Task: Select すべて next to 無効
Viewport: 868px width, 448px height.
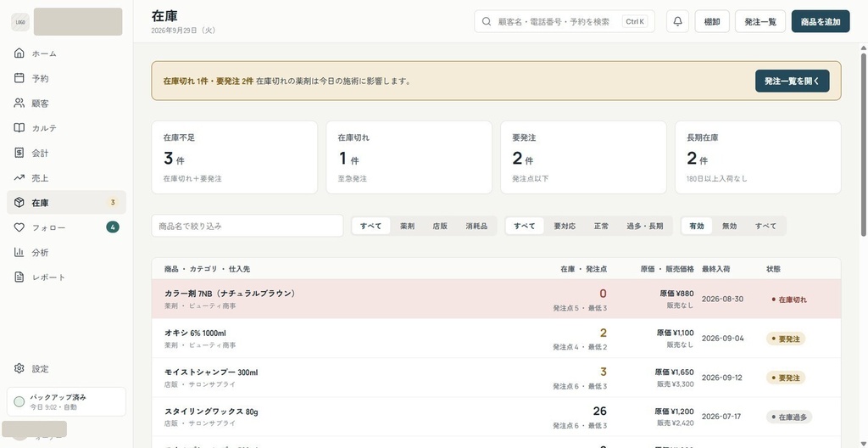Action: [765, 226]
